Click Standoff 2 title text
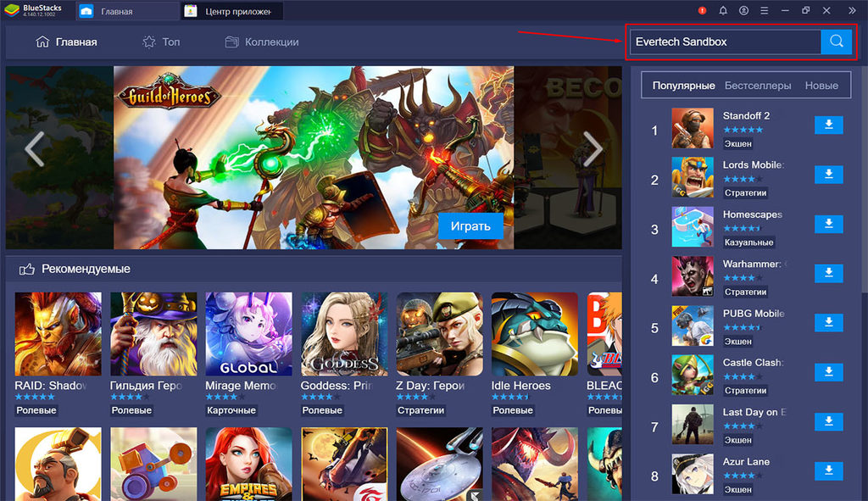This screenshot has height=501, width=868. click(746, 115)
